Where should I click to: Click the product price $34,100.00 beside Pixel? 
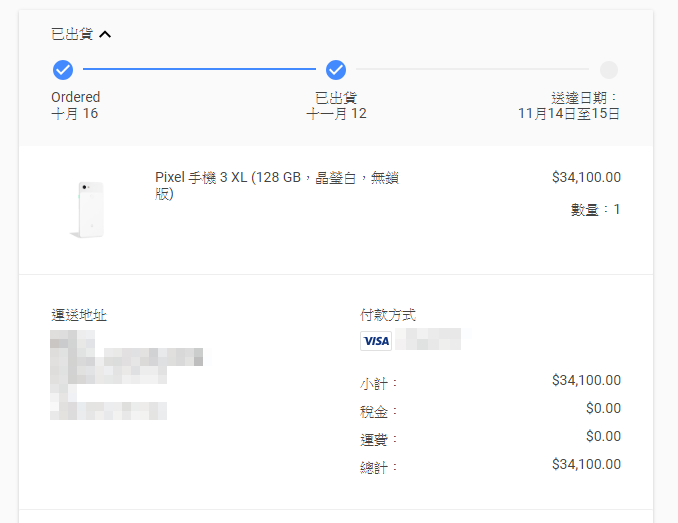(586, 177)
